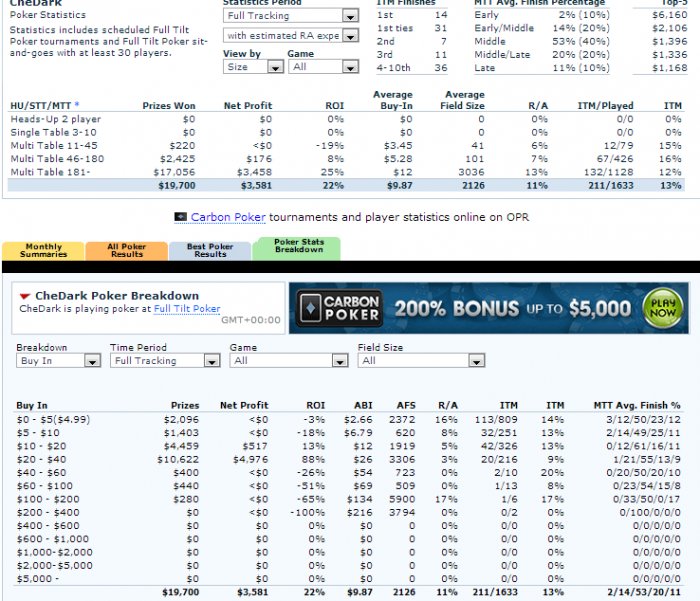Click the '88%' ROI value

(x=315, y=459)
